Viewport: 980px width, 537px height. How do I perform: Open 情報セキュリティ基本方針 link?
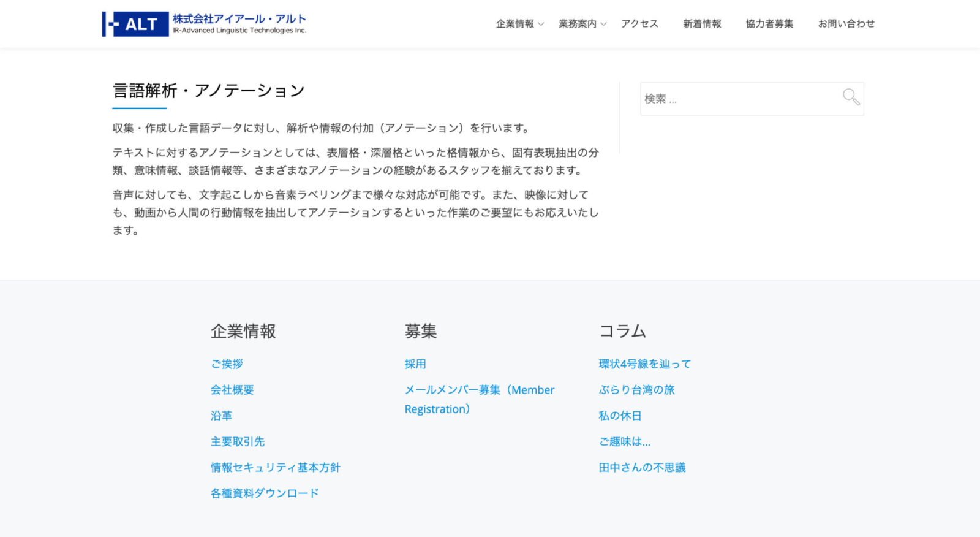[x=276, y=467]
